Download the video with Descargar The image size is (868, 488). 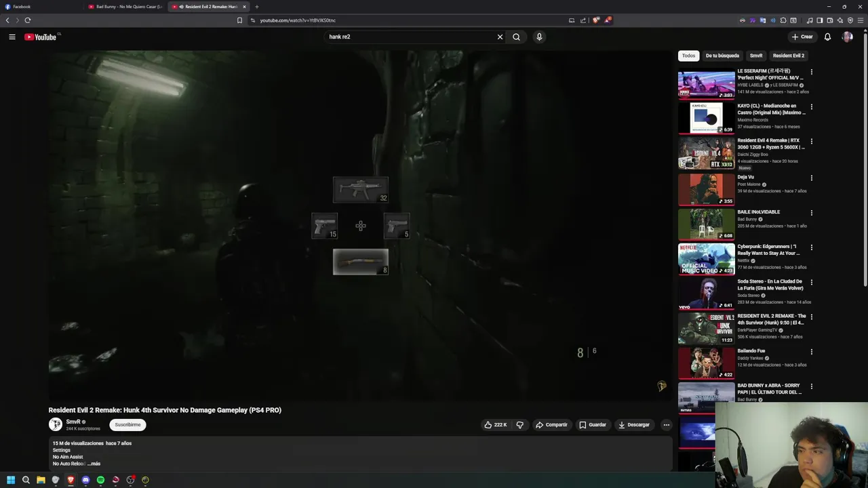point(634,425)
